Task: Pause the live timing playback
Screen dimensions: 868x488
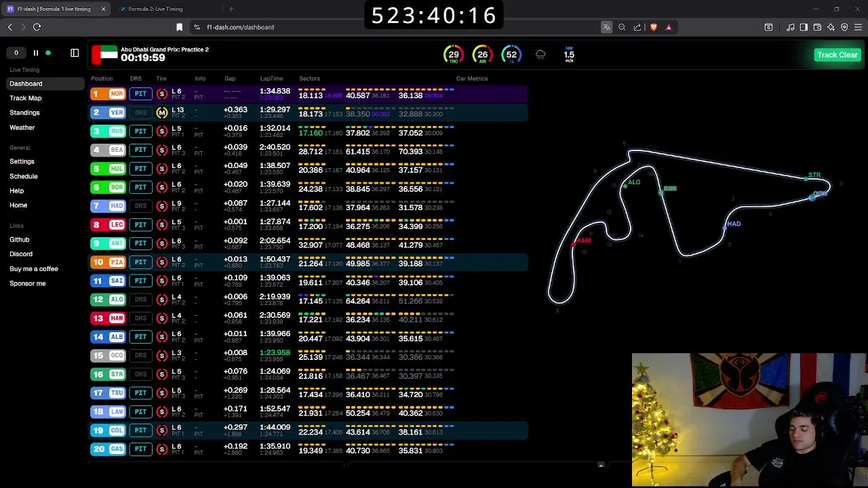Action: coord(36,53)
